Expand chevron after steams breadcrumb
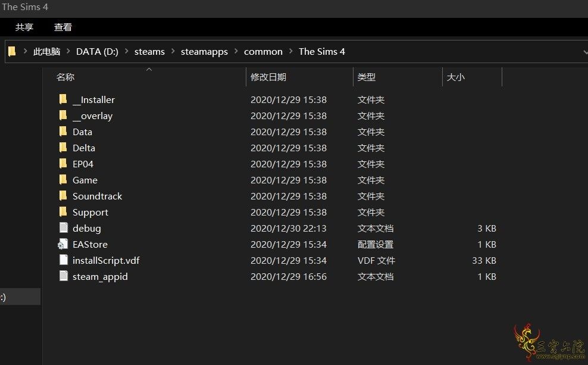The height and width of the screenshot is (365, 588). 173,51
